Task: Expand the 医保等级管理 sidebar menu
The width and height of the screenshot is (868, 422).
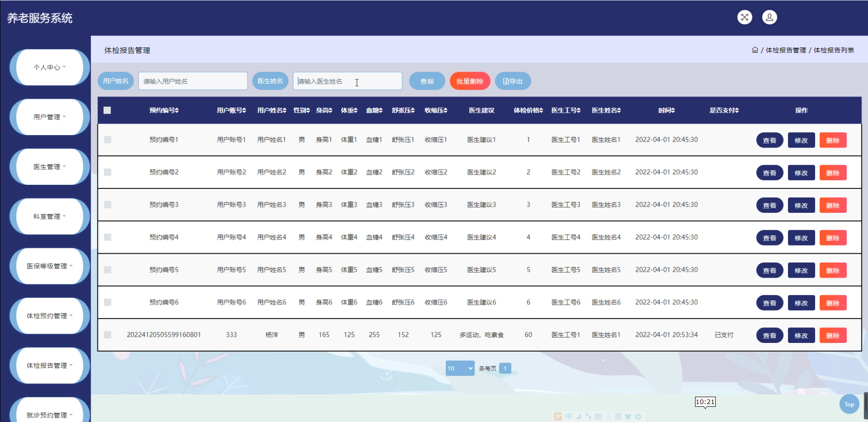Action: coord(50,266)
